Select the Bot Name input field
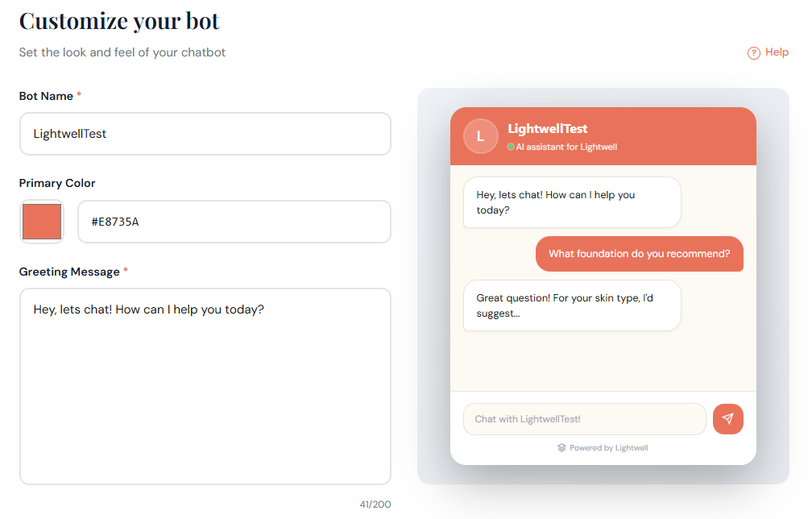Image resolution: width=812 pixels, height=519 pixels. pyautogui.click(x=205, y=134)
